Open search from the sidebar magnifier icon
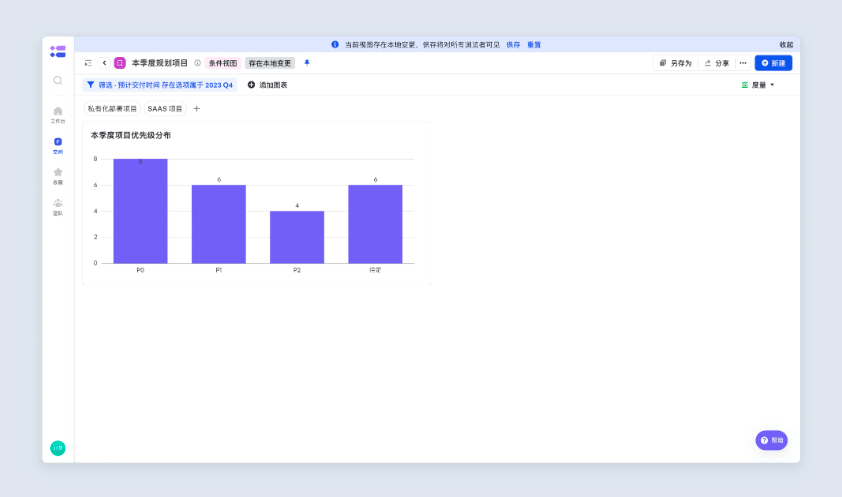Image resolution: width=842 pixels, height=497 pixels. pos(57,81)
